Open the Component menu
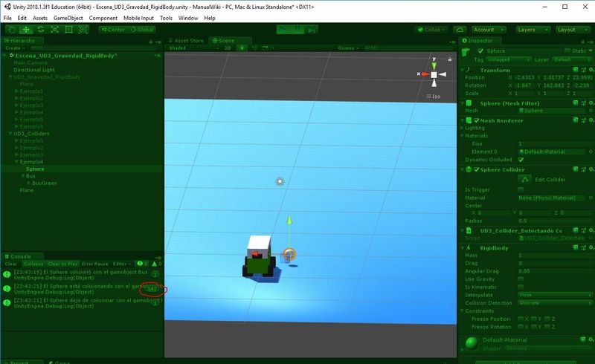The width and height of the screenshot is (595, 364). tap(103, 18)
